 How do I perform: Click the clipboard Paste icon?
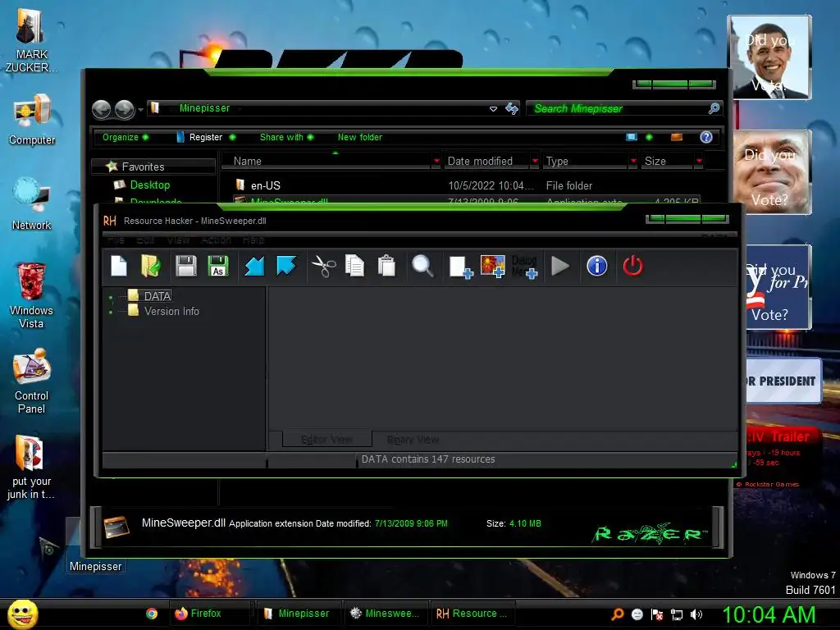[x=386, y=267]
